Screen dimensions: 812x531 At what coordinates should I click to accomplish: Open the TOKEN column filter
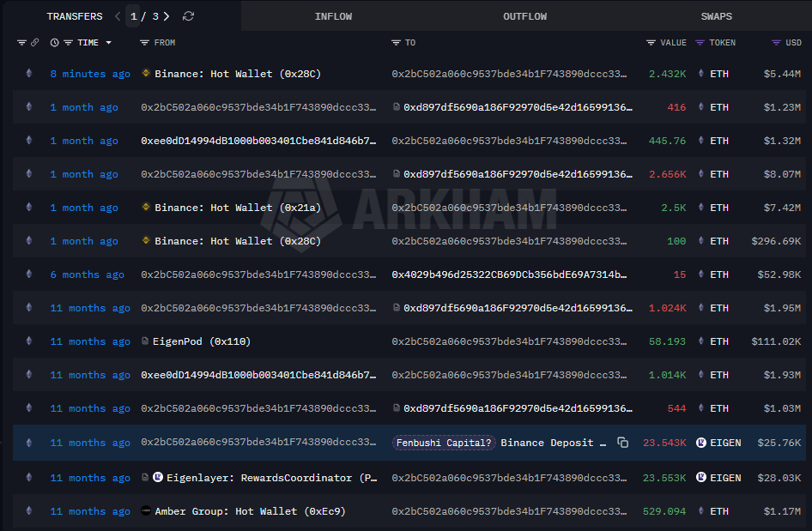tap(700, 42)
